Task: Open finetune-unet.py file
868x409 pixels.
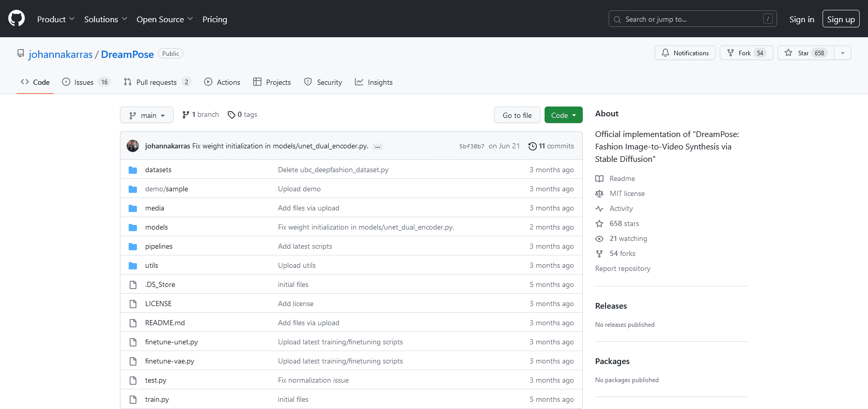Action: click(x=172, y=342)
